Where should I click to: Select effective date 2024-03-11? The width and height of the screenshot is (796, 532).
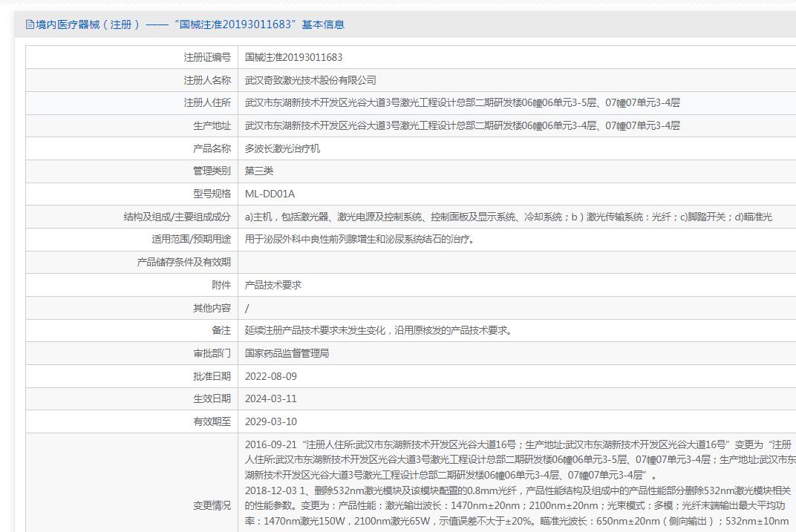tap(270, 398)
